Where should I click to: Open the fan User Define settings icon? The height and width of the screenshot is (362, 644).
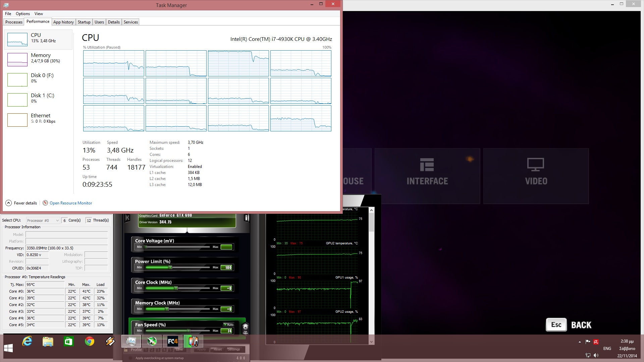pyautogui.click(x=245, y=328)
